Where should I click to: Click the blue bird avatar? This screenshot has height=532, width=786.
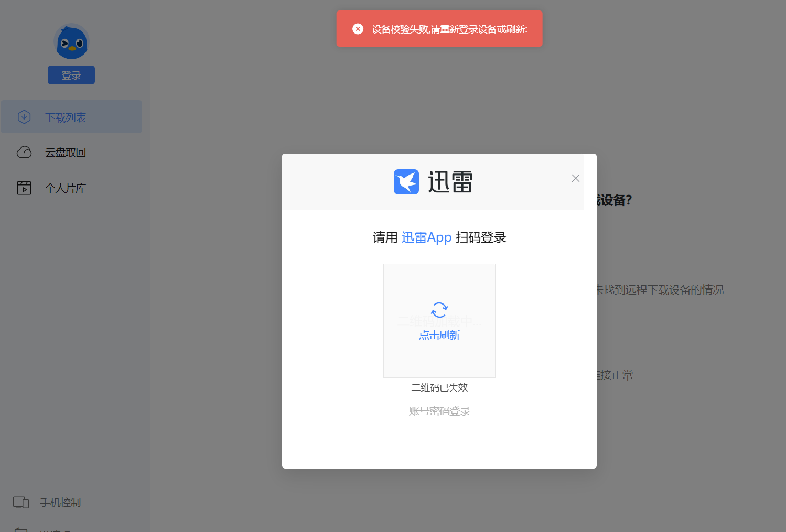pyautogui.click(x=71, y=41)
